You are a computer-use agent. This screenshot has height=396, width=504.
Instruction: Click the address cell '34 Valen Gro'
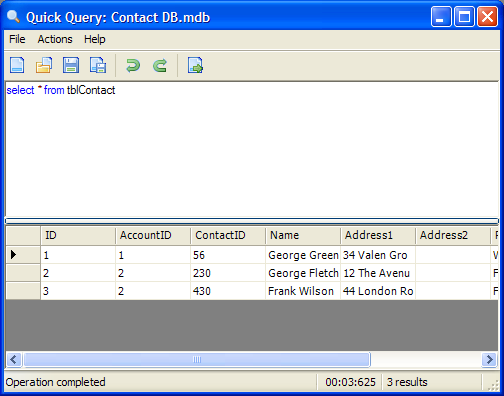[378, 255]
